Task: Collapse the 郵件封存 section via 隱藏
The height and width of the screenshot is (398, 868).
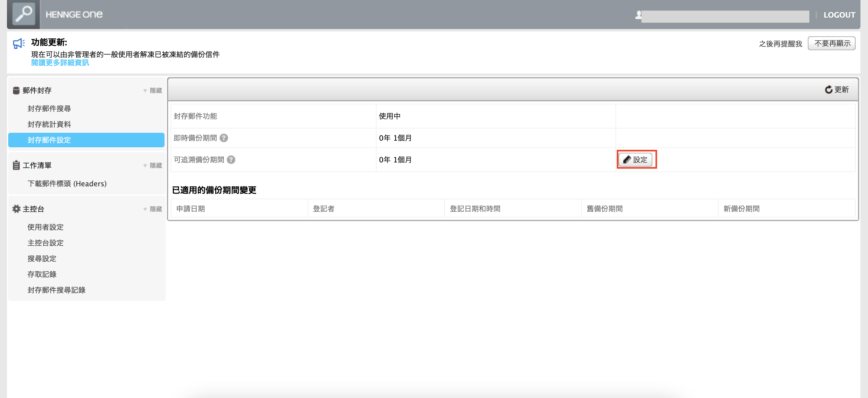Action: pos(153,90)
